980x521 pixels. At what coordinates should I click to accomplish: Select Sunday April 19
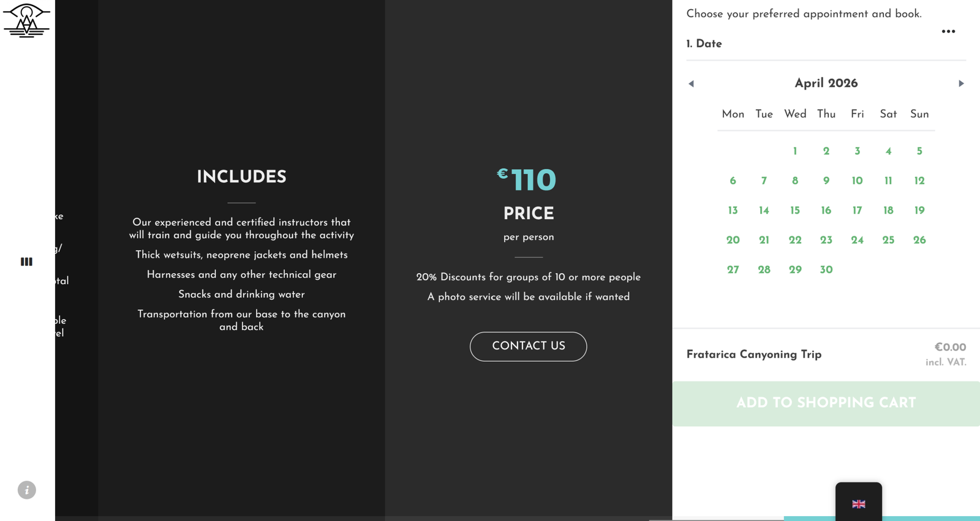[x=919, y=211]
